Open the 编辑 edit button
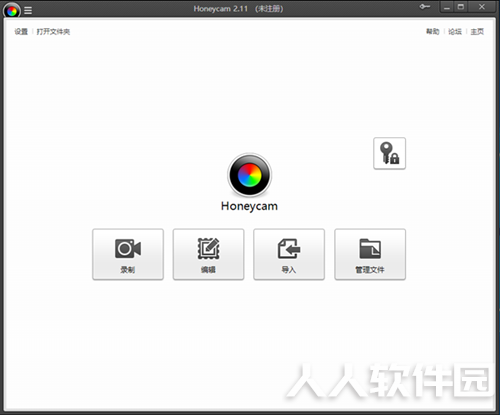 click(208, 254)
